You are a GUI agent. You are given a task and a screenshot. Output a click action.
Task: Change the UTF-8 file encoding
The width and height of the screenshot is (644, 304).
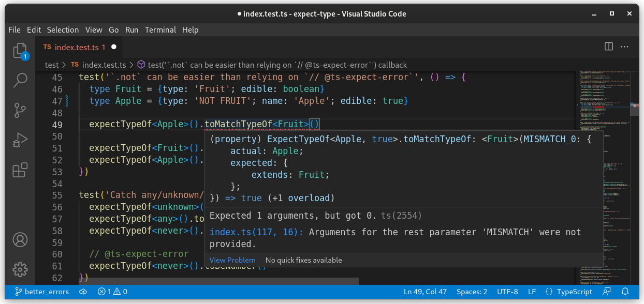507,292
